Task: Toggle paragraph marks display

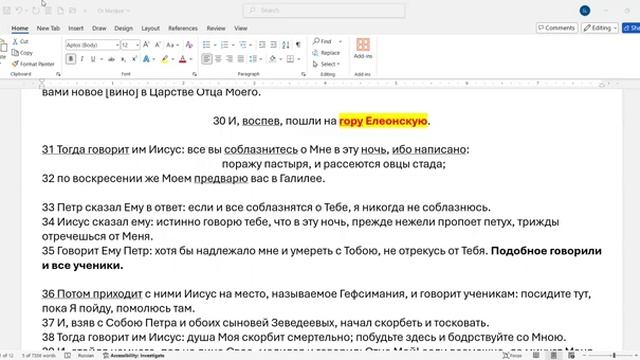Action: tap(298, 44)
